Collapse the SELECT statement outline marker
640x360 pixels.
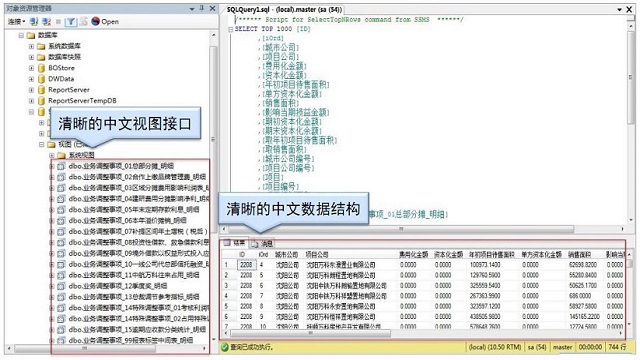tap(231, 29)
